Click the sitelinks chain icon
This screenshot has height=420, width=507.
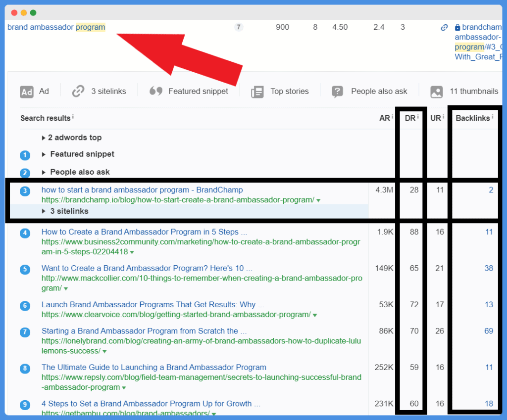coord(78,92)
